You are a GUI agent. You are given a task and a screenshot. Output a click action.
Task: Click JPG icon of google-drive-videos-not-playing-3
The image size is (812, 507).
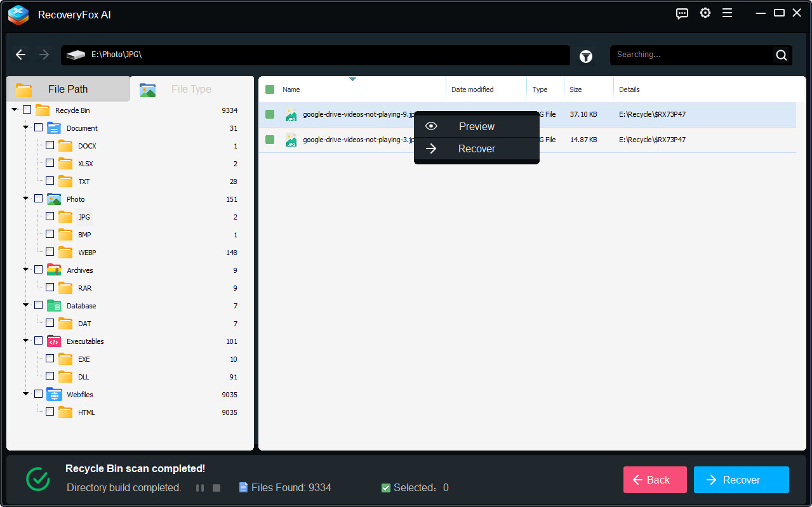point(291,140)
